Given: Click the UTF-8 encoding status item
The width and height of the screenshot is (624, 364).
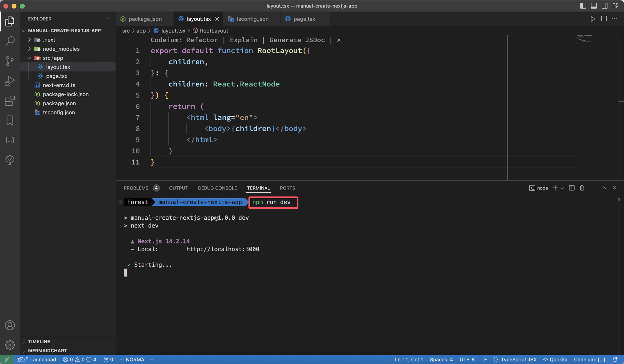Looking at the screenshot, I should coord(467,359).
